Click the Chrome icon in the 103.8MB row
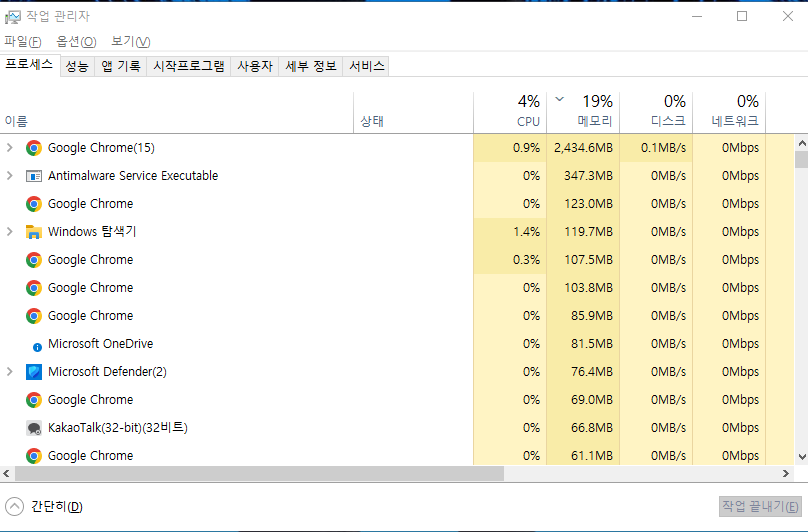The width and height of the screenshot is (808, 532). tap(34, 288)
